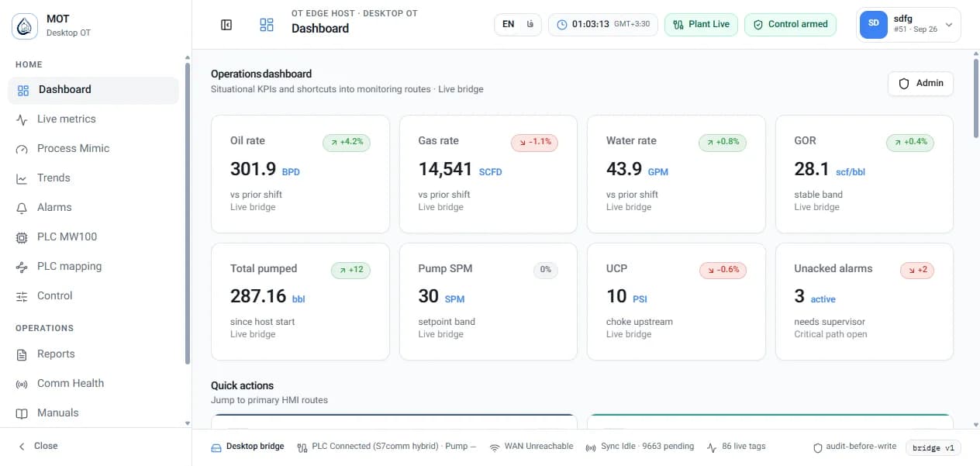Collapse the sidebar panel toggle icon
The image size is (980, 466).
(226, 25)
